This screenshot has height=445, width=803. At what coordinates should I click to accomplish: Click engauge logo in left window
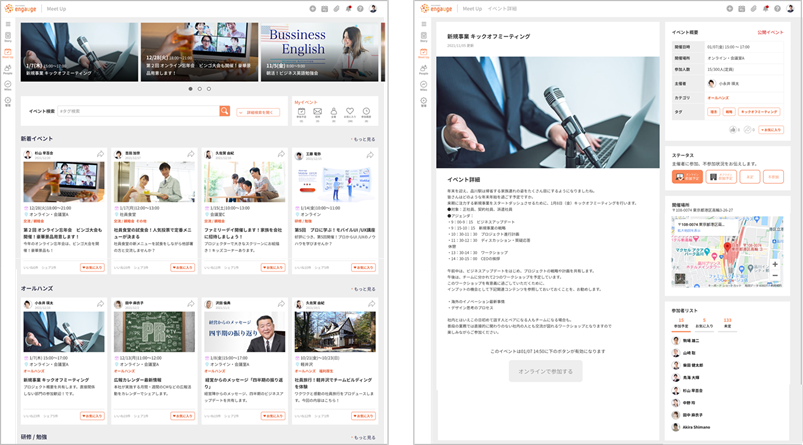click(20, 9)
